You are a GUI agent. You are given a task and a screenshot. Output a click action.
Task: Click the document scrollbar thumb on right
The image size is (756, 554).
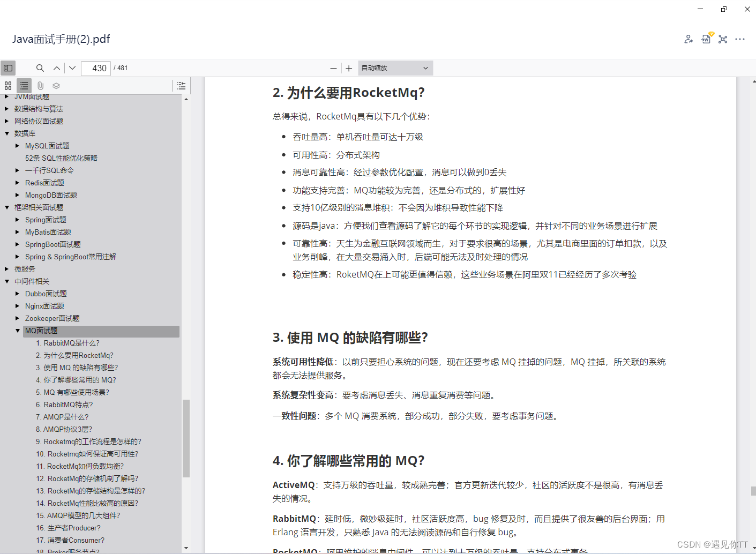click(753, 491)
